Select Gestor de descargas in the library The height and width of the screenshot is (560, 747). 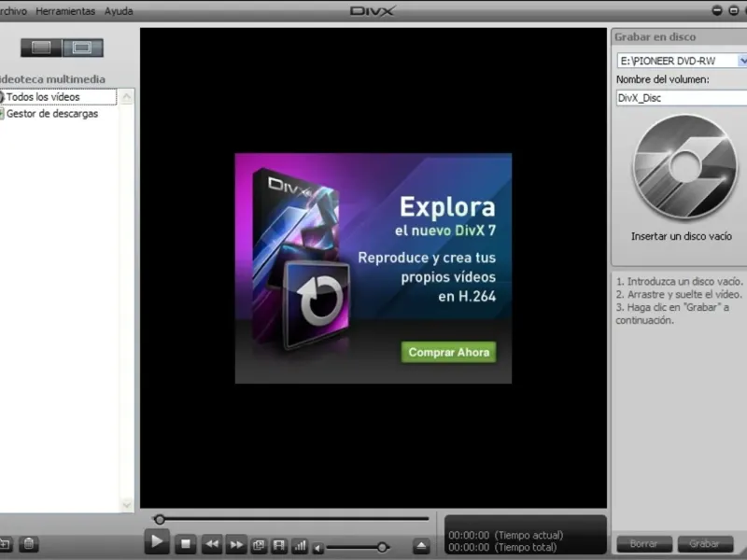tap(49, 113)
